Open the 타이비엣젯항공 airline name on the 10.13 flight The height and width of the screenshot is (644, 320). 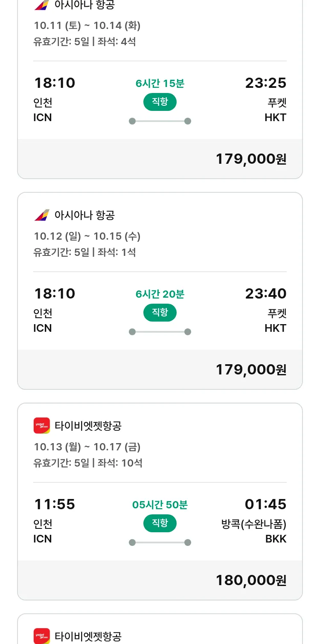tap(88, 426)
